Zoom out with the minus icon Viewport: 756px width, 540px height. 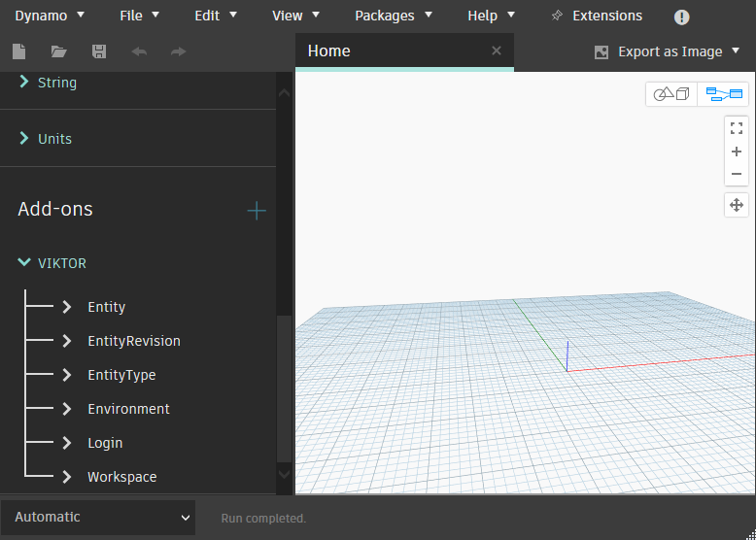pos(737,174)
